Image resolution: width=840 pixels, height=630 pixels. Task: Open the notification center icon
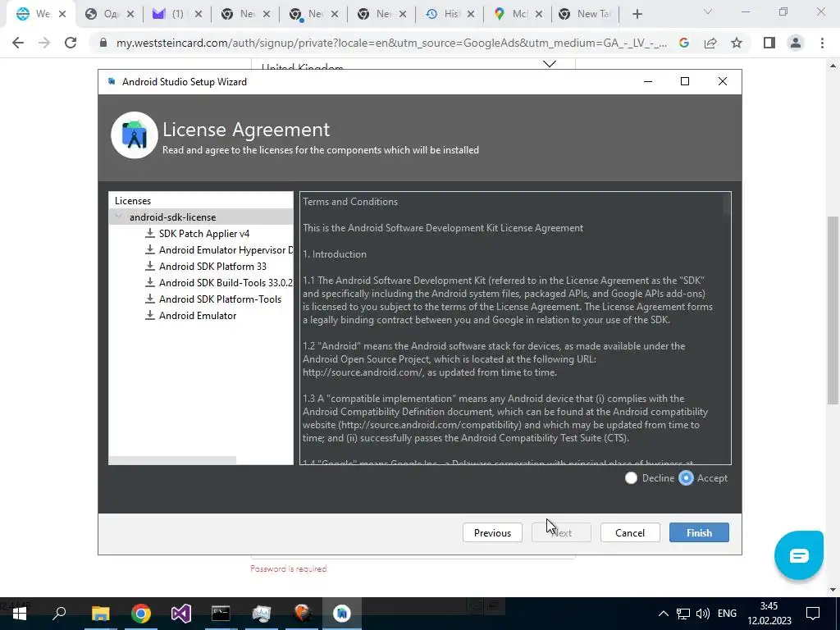pyautogui.click(x=813, y=614)
